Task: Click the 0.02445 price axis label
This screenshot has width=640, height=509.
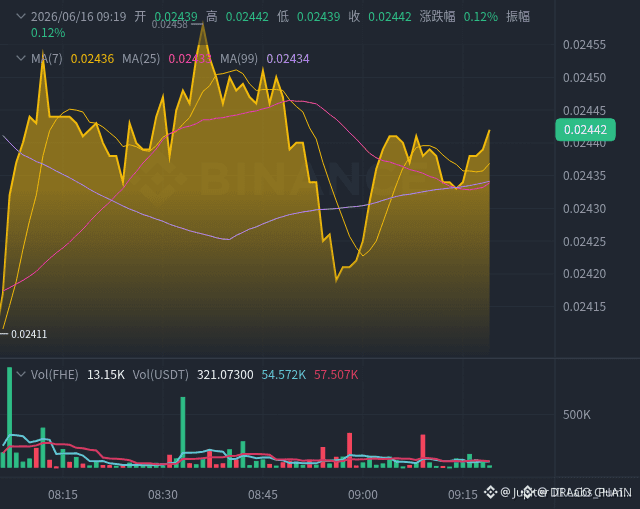Action: coord(584,111)
